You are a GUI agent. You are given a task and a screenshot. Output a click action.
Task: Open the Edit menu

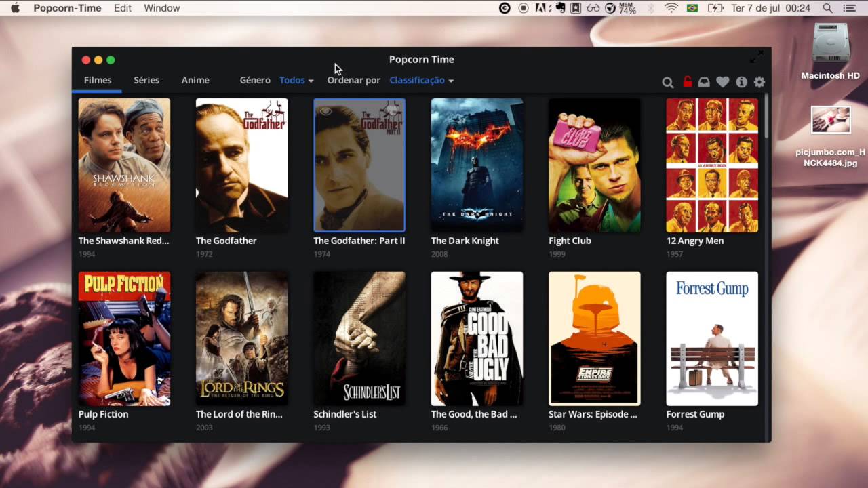coord(123,8)
